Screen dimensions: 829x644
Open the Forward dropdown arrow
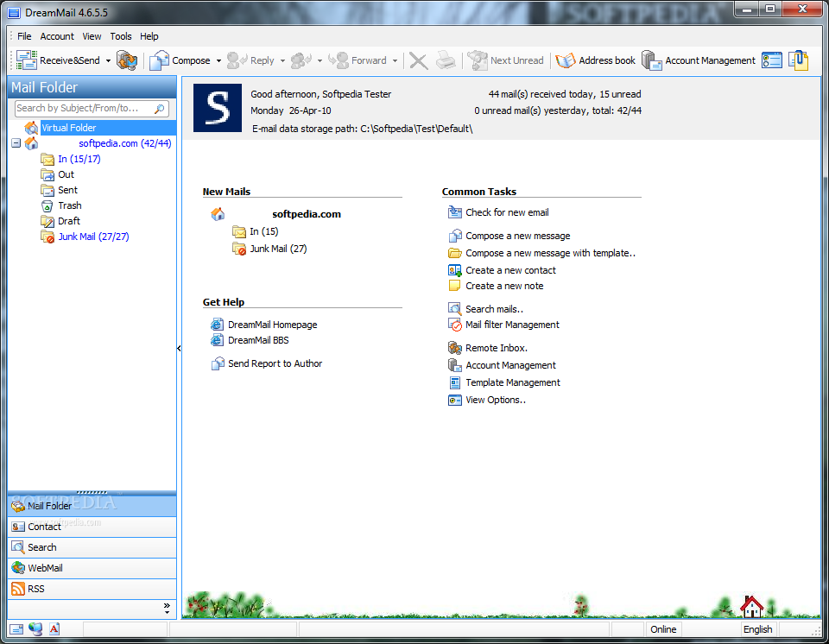[395, 60]
